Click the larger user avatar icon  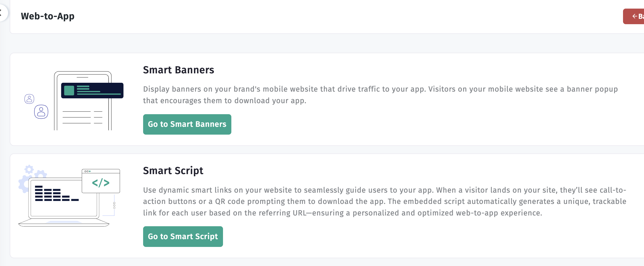41,112
